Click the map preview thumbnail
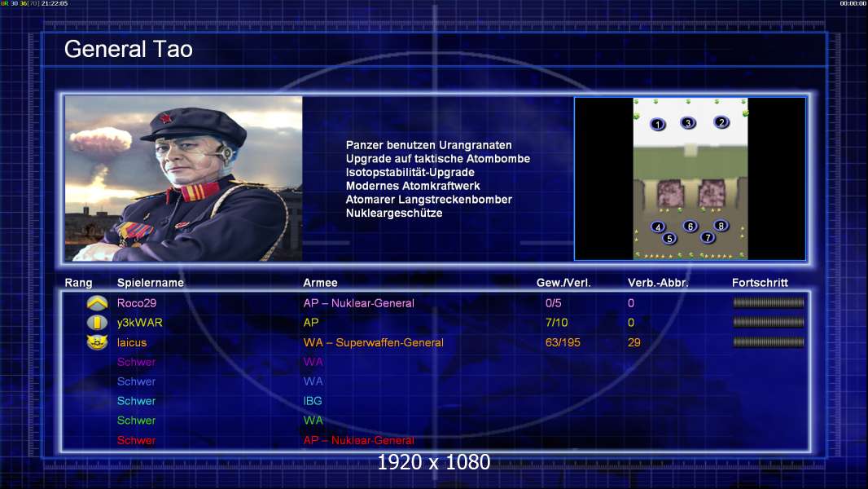The height and width of the screenshot is (489, 868). click(690, 178)
